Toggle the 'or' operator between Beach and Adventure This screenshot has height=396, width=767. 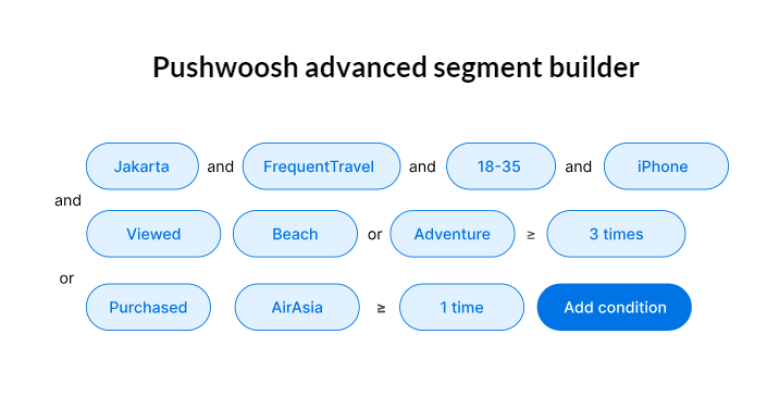[375, 235]
